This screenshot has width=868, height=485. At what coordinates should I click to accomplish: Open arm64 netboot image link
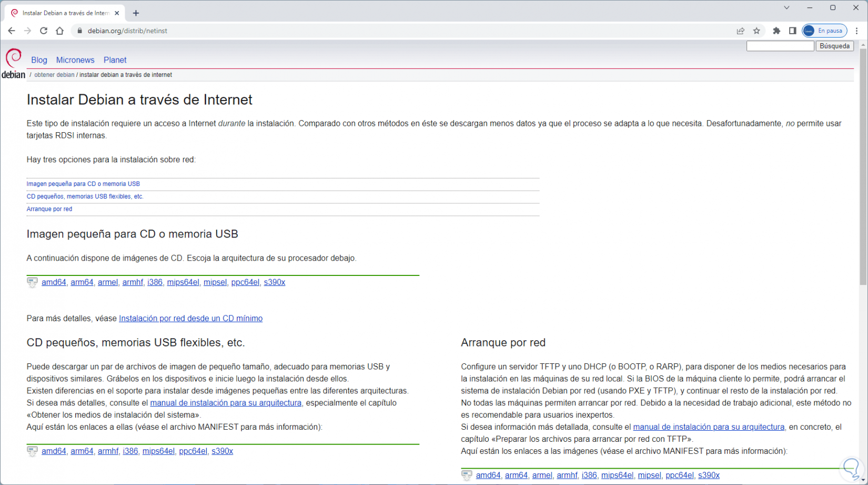pyautogui.click(x=516, y=476)
